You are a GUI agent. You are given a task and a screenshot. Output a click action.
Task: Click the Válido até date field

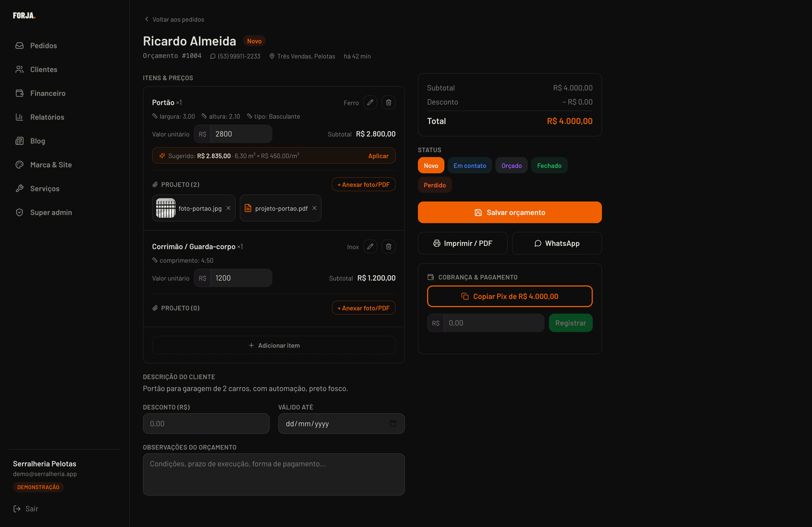tap(341, 424)
